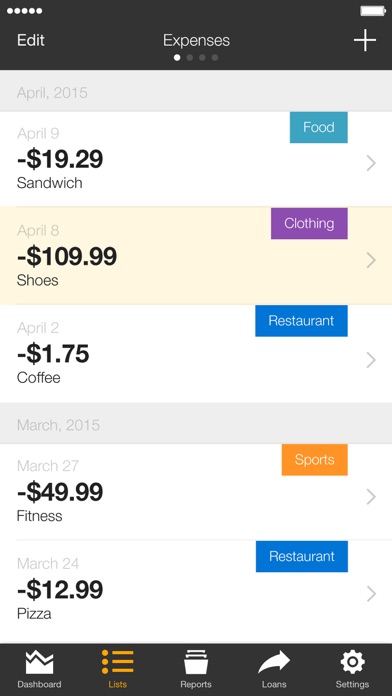Image resolution: width=392 pixels, height=696 pixels.
Task: Expand the Coffee expense chevron
Action: (372, 360)
